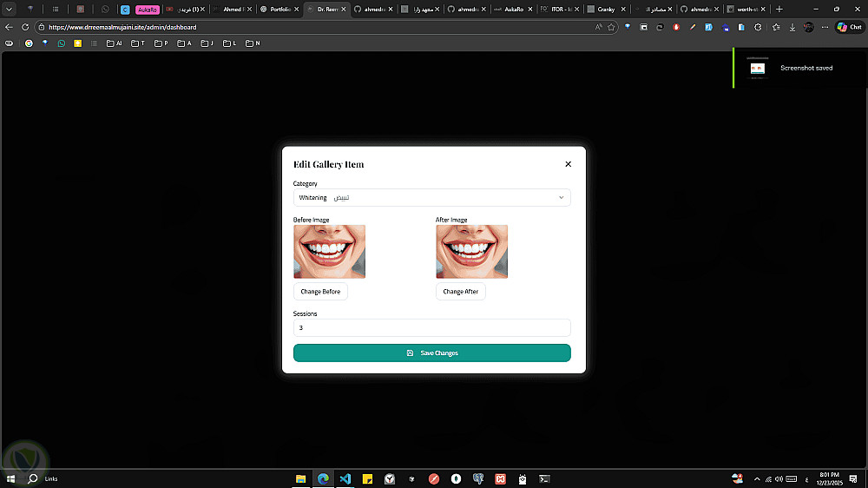Open the Screenshot saved notification

point(800,68)
